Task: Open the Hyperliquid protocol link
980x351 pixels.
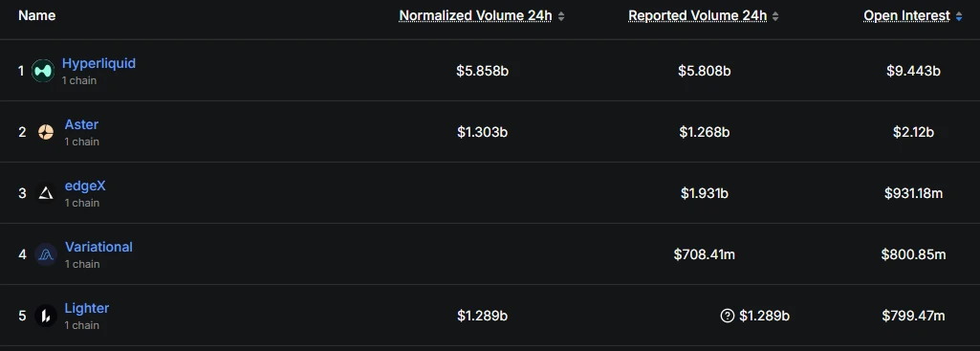Action: tap(98, 63)
